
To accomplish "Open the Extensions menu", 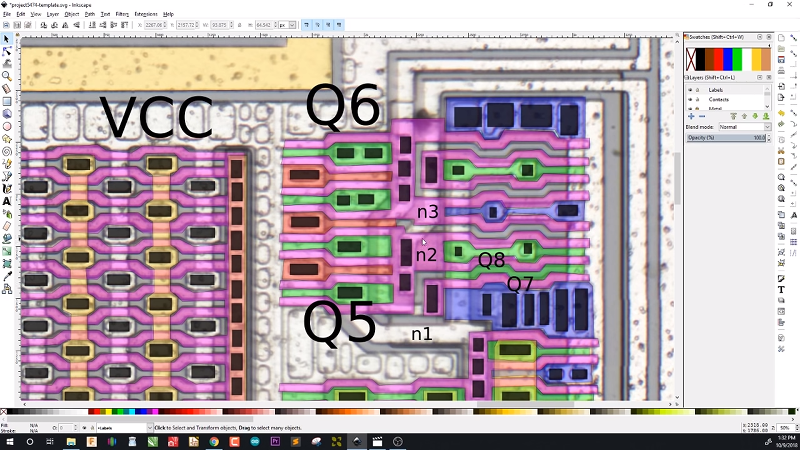I will coord(146,14).
